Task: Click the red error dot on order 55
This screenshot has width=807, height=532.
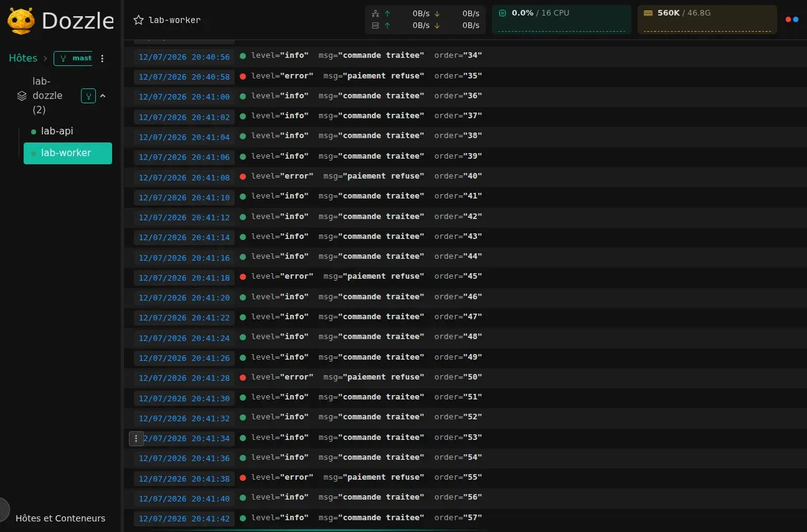Action: click(243, 478)
